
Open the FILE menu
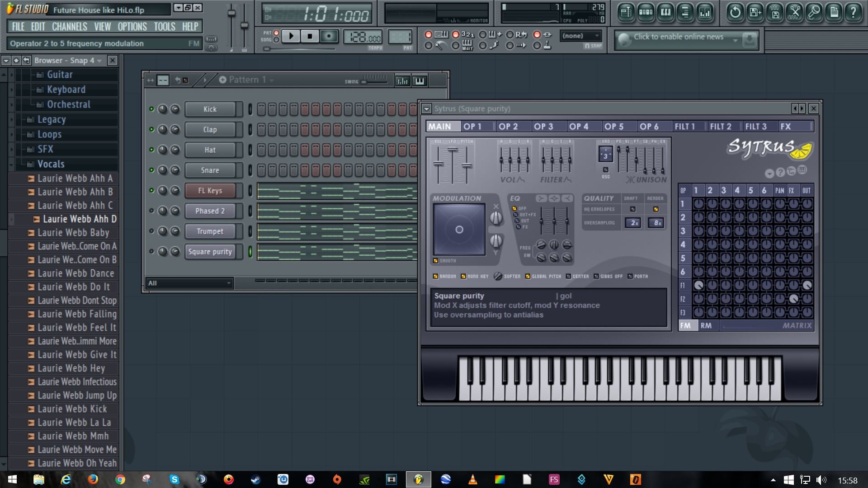click(x=18, y=27)
